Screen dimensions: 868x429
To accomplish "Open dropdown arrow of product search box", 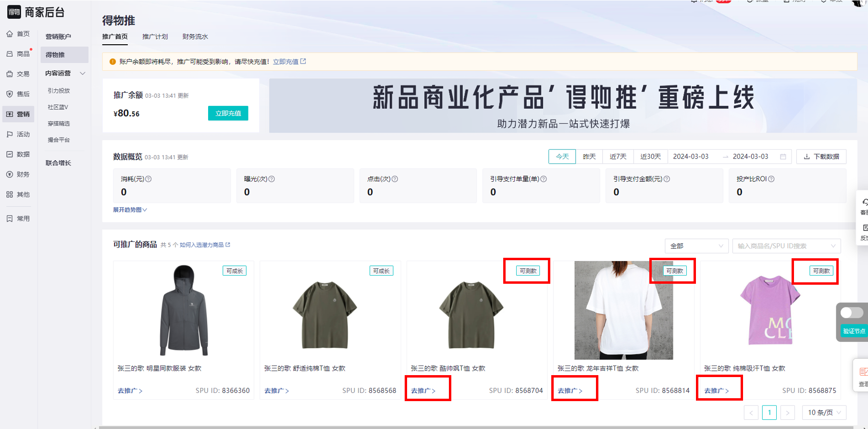I will (833, 246).
